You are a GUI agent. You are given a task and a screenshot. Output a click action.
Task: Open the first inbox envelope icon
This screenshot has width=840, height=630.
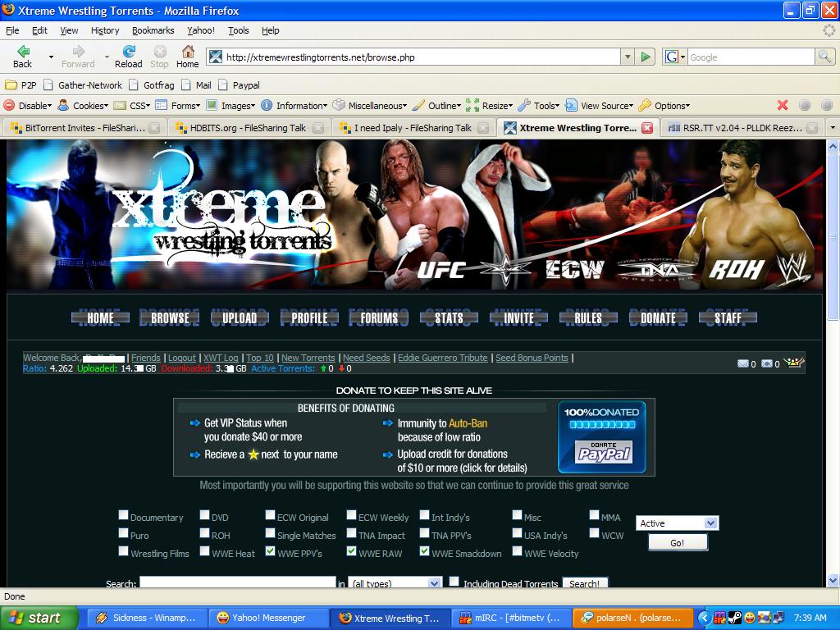[x=743, y=363]
